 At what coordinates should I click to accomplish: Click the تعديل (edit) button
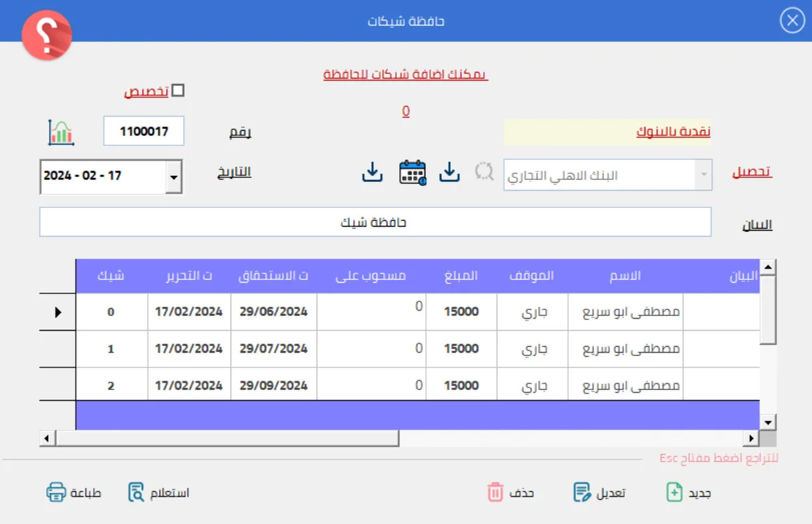point(599,493)
